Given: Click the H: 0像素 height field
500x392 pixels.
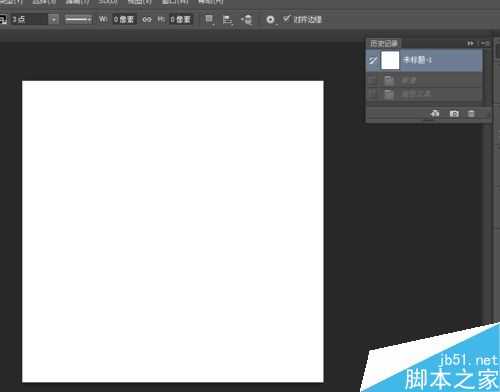Looking at the screenshot, I should pyautogui.click(x=180, y=20).
